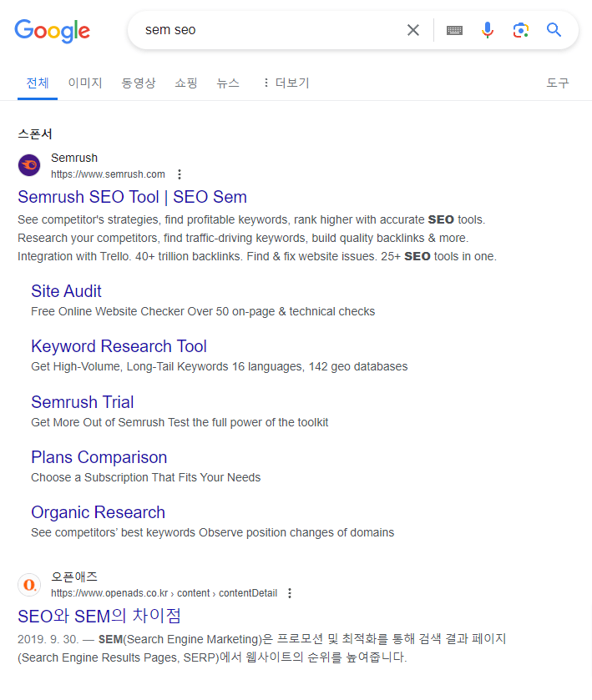This screenshot has height=700, width=592.
Task: Click the openads.co.kr breadcrumb URL
Action: (164, 593)
